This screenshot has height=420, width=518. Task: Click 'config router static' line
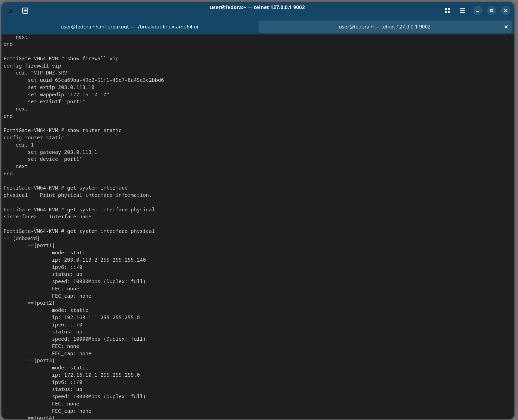34,137
